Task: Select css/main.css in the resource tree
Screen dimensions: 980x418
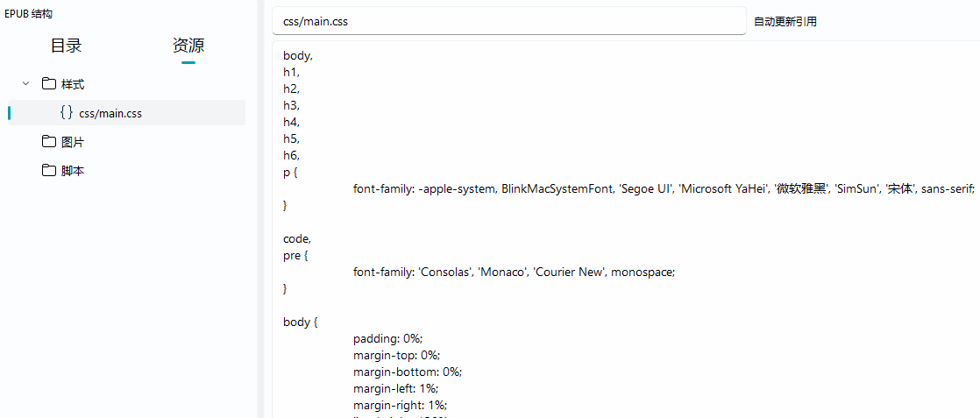Action: [x=110, y=113]
